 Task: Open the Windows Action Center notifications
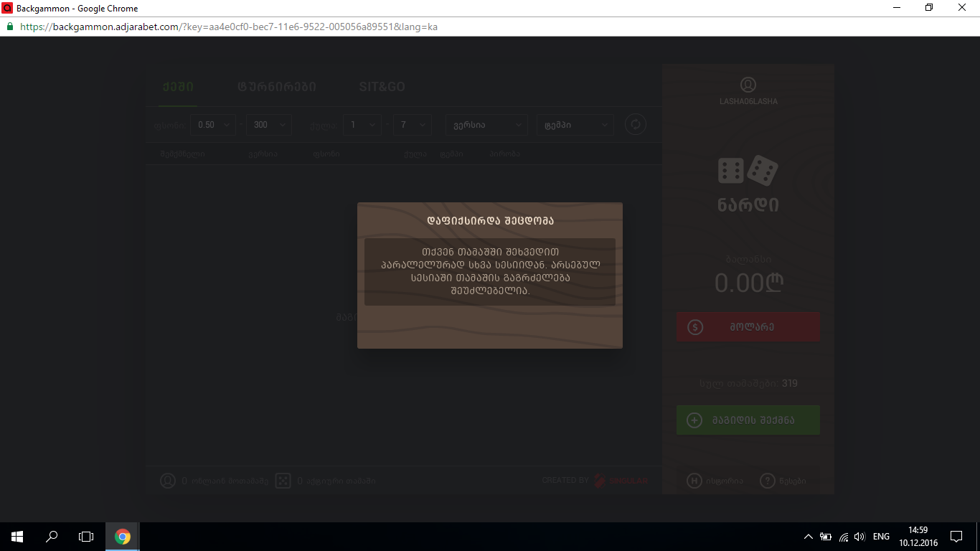point(956,537)
